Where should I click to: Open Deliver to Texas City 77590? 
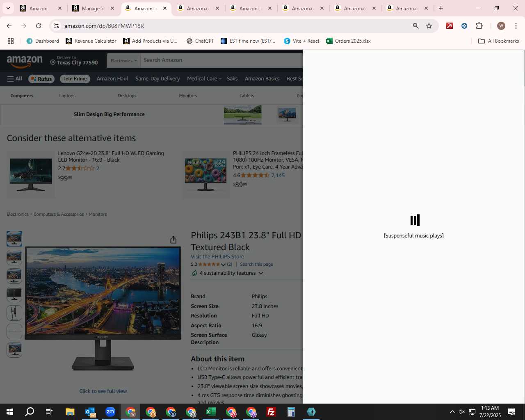[74, 61]
